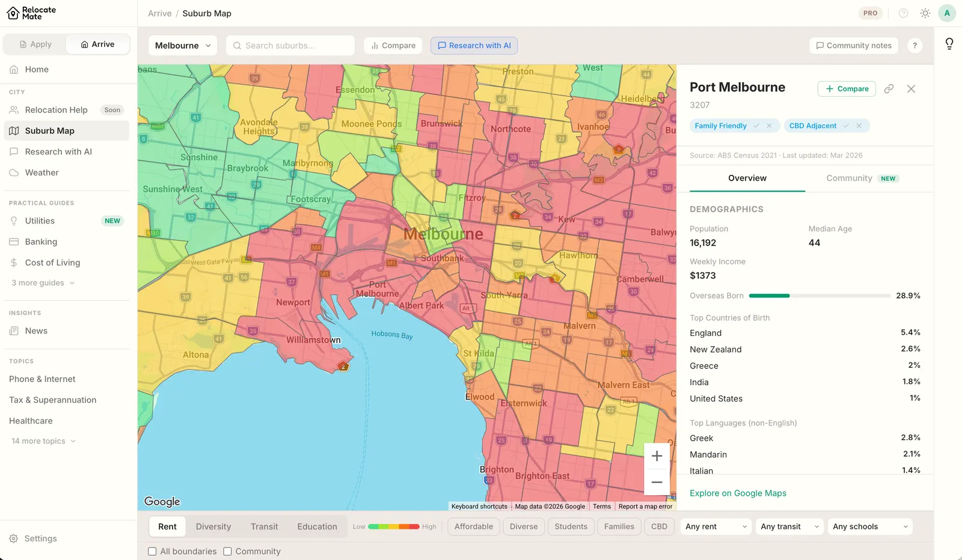Confirm the CBD Adjacent tag checkmark
Screen dimensions: 962x560
pos(846,126)
